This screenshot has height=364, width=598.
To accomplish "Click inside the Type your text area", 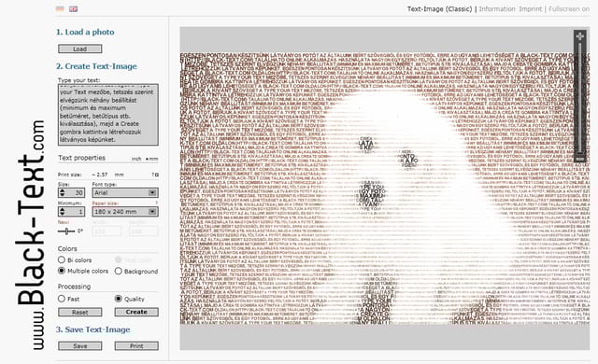I will [x=108, y=115].
